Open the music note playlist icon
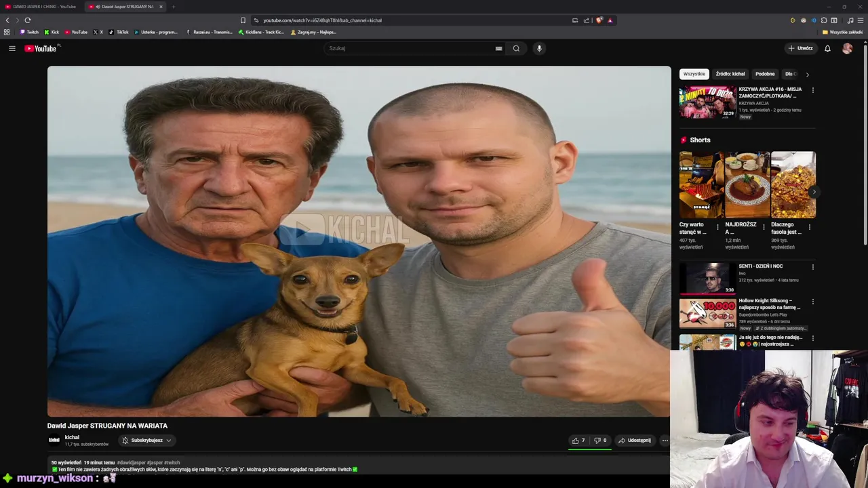 click(x=850, y=20)
